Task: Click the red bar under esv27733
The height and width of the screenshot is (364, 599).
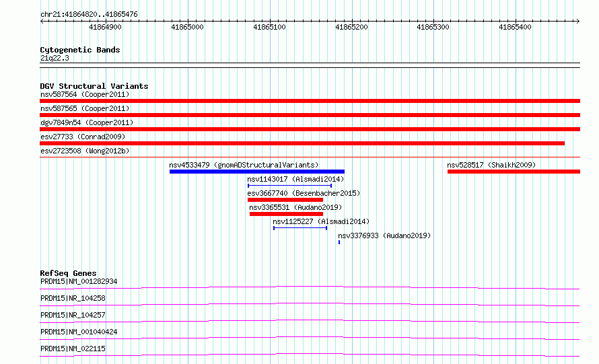Action: tap(302, 143)
